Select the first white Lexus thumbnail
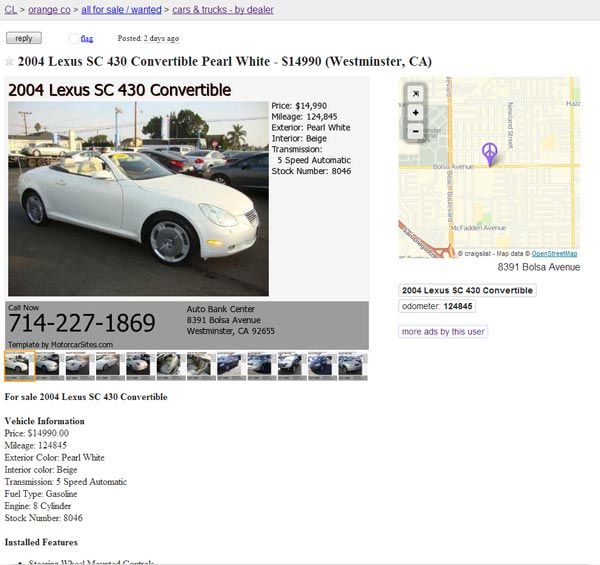 (20, 366)
